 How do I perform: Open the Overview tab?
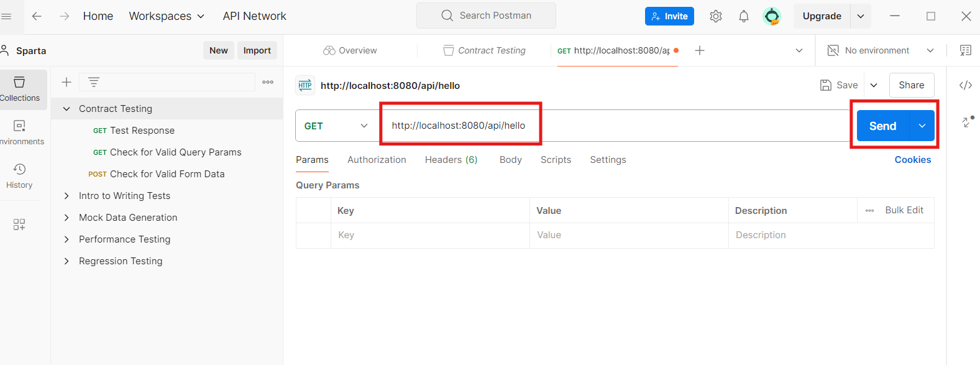click(x=350, y=50)
